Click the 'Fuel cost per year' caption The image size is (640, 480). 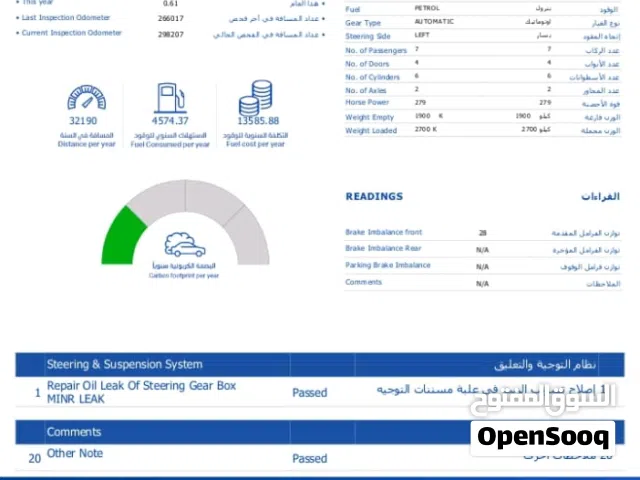click(256, 144)
